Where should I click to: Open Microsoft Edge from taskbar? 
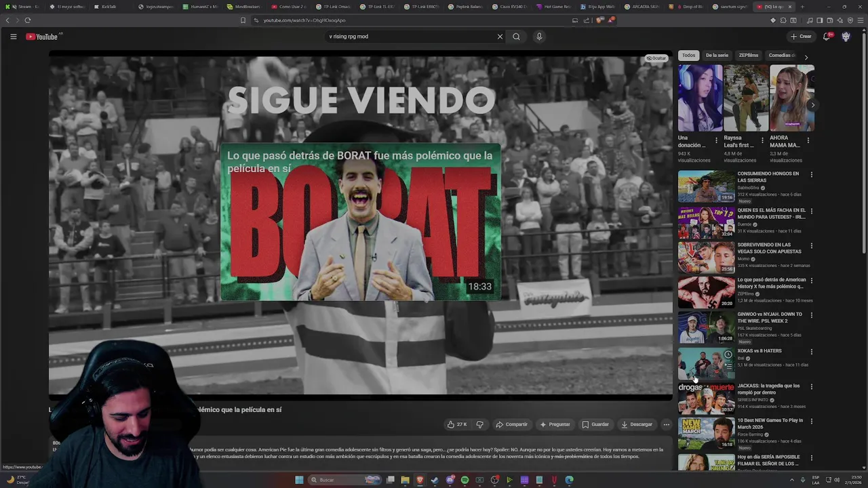(569, 480)
